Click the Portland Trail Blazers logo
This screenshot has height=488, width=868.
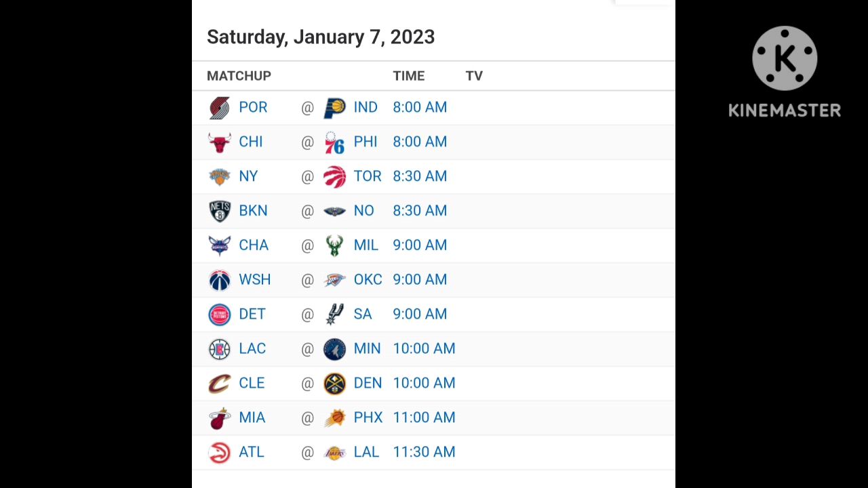(x=219, y=108)
